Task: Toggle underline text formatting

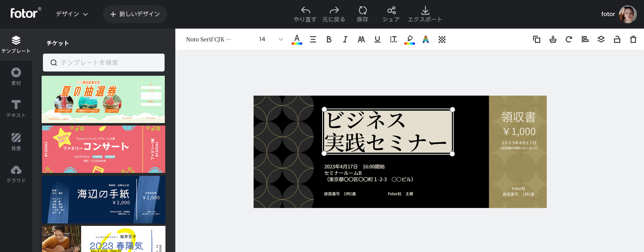Action: pos(377,40)
